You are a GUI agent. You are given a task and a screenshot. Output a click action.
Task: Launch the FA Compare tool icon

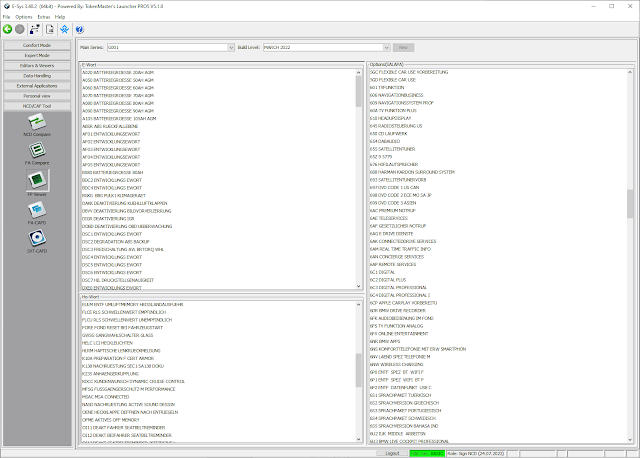pyautogui.click(x=37, y=150)
